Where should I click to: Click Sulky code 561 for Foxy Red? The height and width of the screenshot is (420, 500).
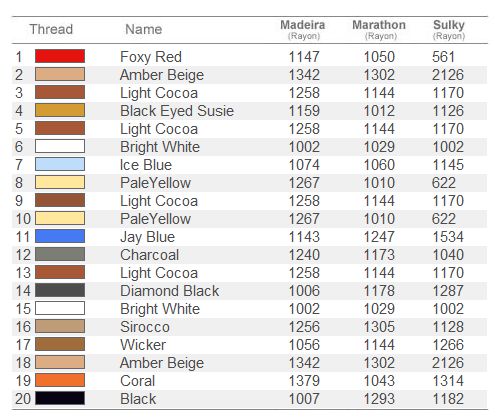pos(443,57)
